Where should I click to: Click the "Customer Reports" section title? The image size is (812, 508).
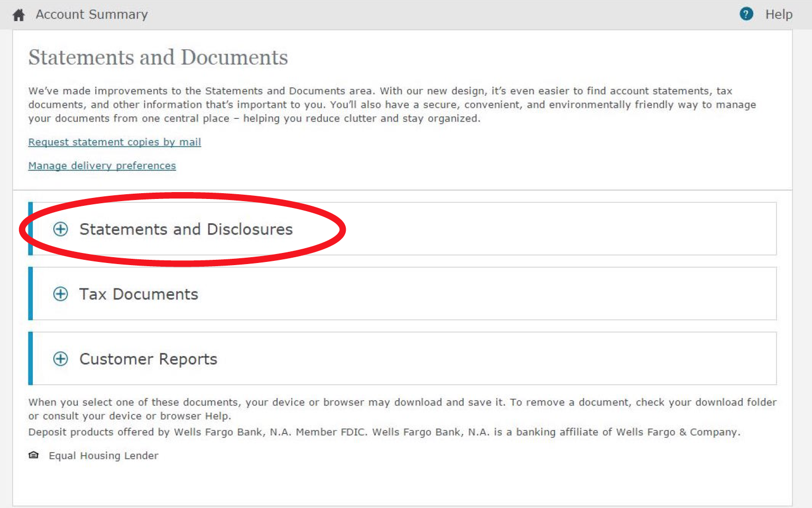(x=148, y=358)
